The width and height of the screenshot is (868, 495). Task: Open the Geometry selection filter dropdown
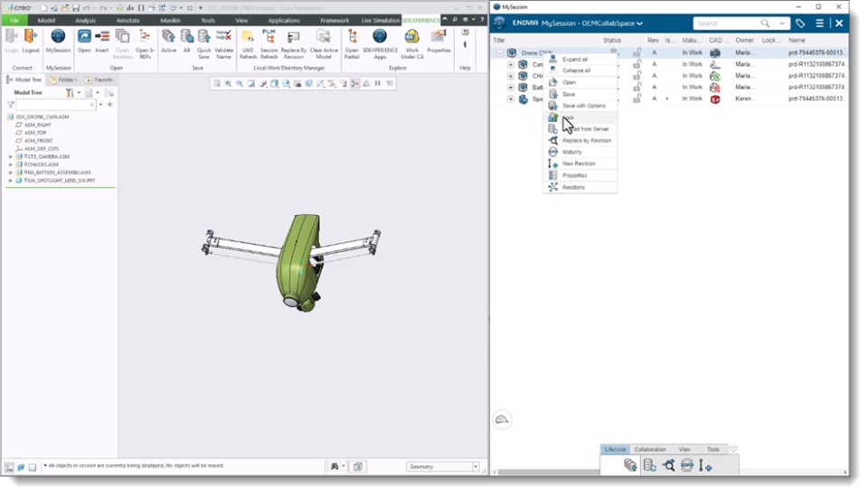point(476,467)
